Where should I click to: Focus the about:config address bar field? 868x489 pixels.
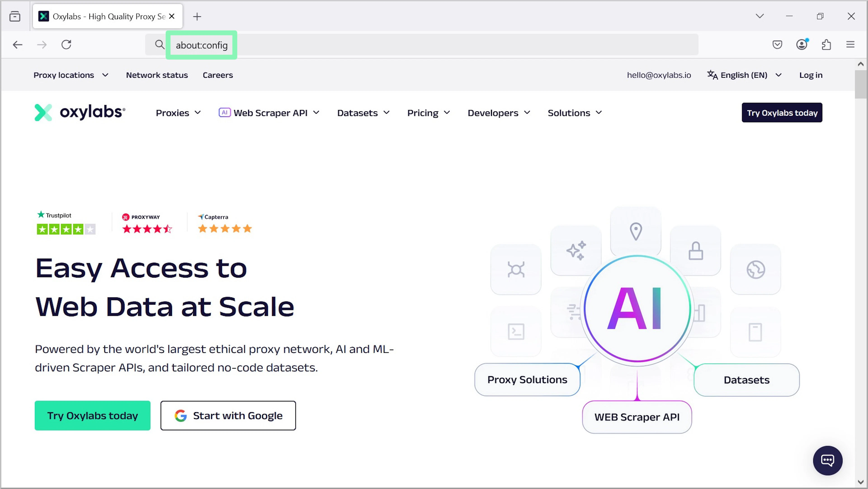coord(422,45)
